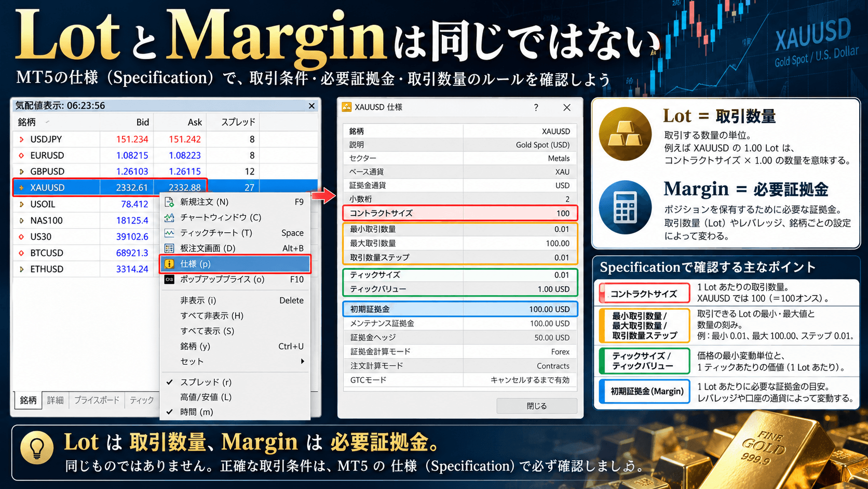Image resolution: width=868 pixels, height=489 pixels.
Task: Click the 閉じる button in the 仕様 dialog
Action: (x=537, y=406)
